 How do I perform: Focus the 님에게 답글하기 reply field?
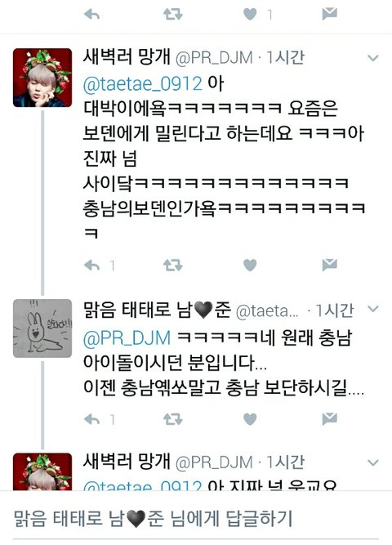[196, 519]
